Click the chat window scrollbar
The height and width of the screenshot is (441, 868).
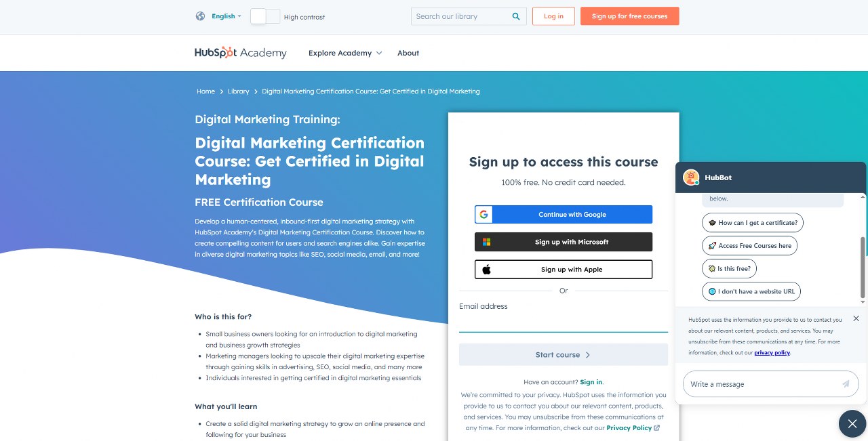click(863, 268)
